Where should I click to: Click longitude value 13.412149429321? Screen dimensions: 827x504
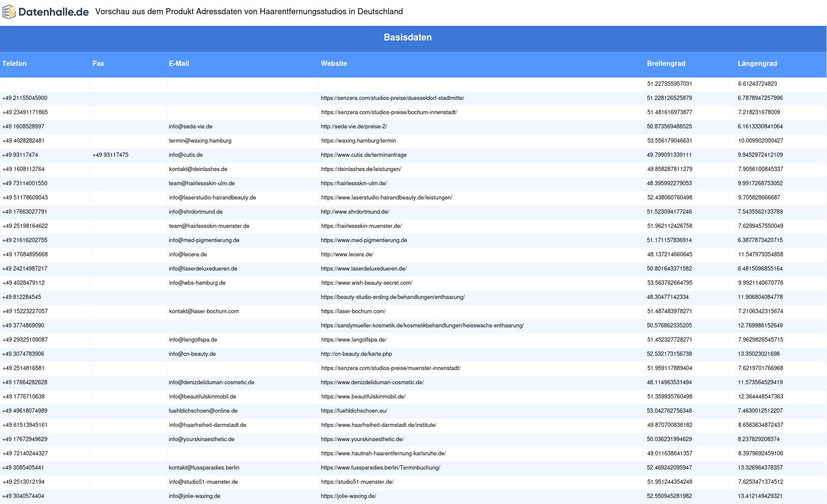click(x=760, y=496)
